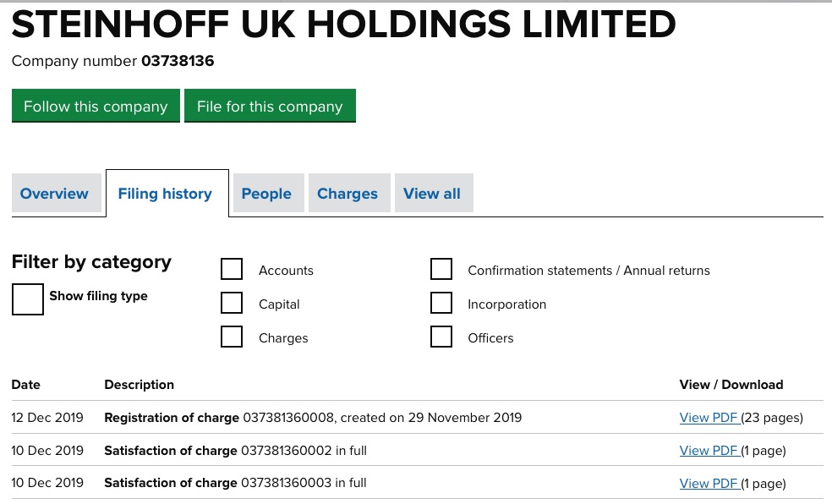Image resolution: width=832 pixels, height=504 pixels.
Task: Enable the Capital filter checkbox
Action: click(232, 303)
